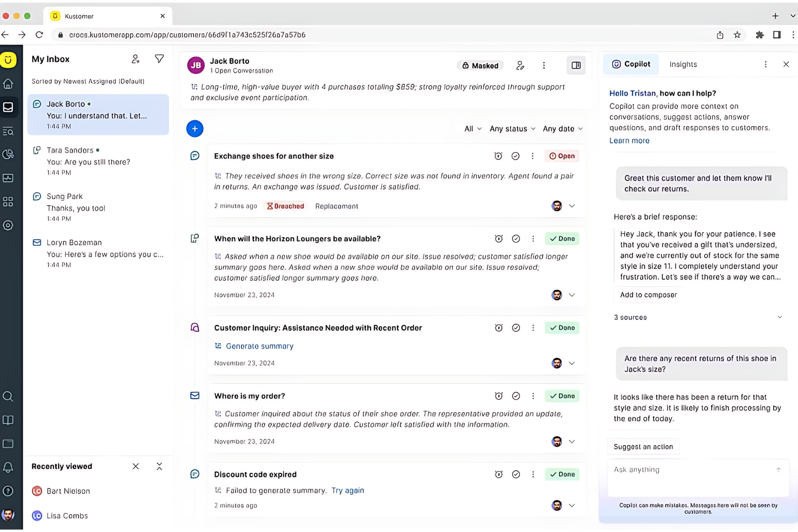Expand the '3 sources' section in Copilot
Viewport: 798px width, 532px height.
(x=630, y=317)
